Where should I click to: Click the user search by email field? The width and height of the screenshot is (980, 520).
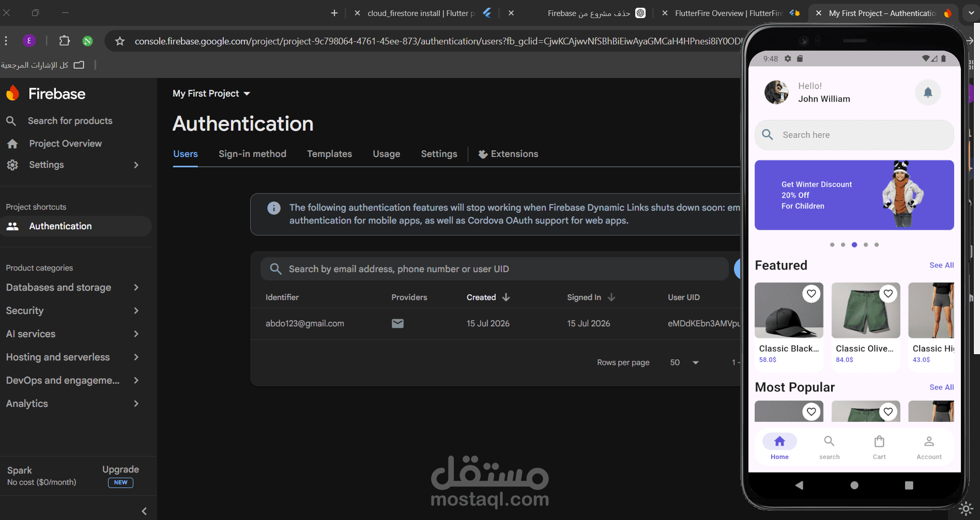pos(494,269)
